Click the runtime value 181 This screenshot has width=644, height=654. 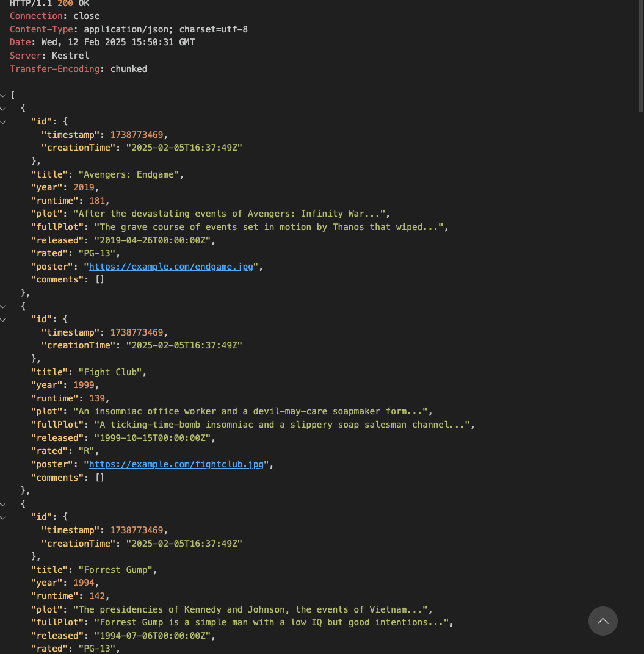97,201
